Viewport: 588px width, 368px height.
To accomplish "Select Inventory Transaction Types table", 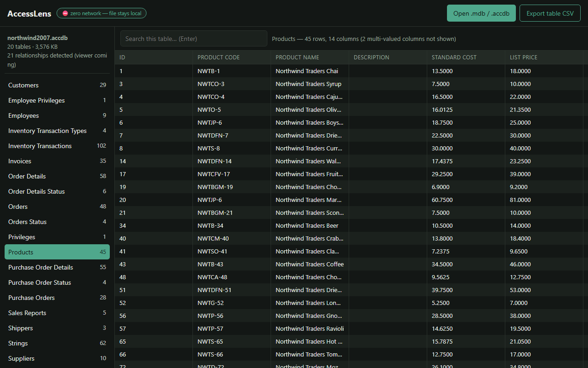I will (x=57, y=131).
